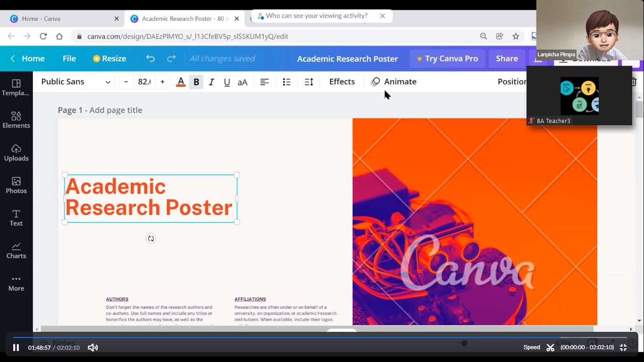Viewport: 644px width, 362px height.
Task: Click the canvas horizontal scrollbar
Action: tap(317, 329)
